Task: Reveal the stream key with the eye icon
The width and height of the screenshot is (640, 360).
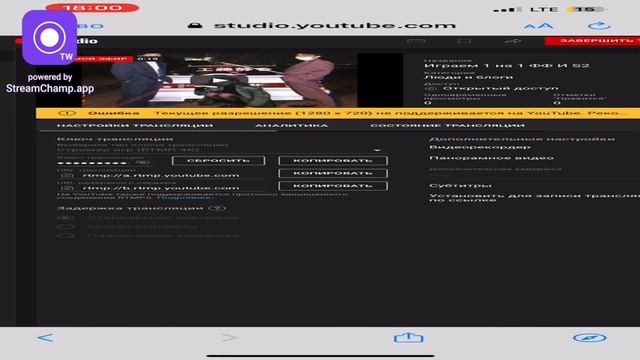Action: (142, 162)
